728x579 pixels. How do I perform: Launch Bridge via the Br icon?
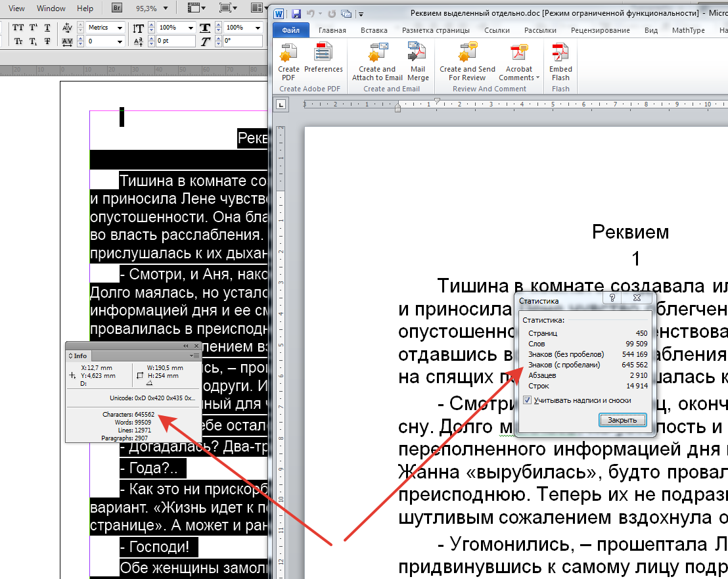coord(117,9)
